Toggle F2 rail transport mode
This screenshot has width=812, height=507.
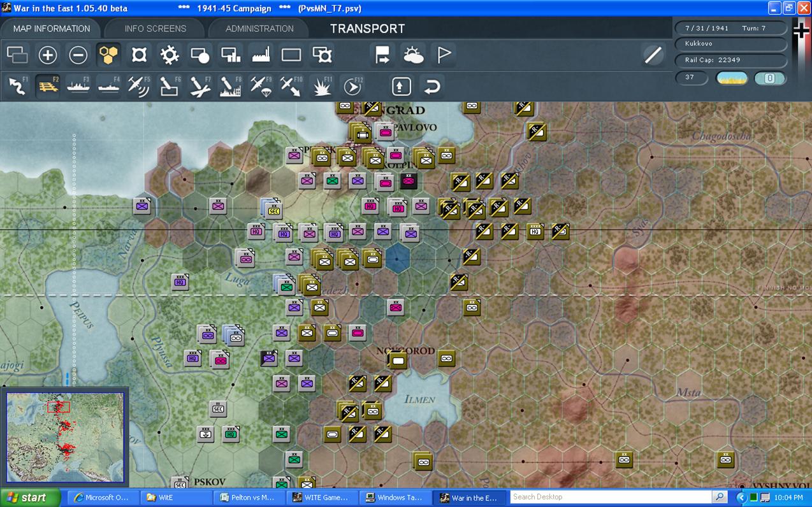click(48, 86)
